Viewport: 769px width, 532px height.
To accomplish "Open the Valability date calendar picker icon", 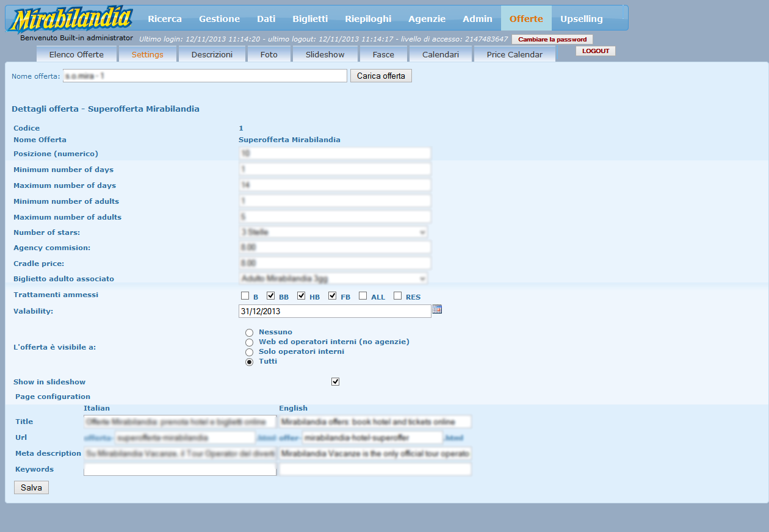I will click(437, 309).
